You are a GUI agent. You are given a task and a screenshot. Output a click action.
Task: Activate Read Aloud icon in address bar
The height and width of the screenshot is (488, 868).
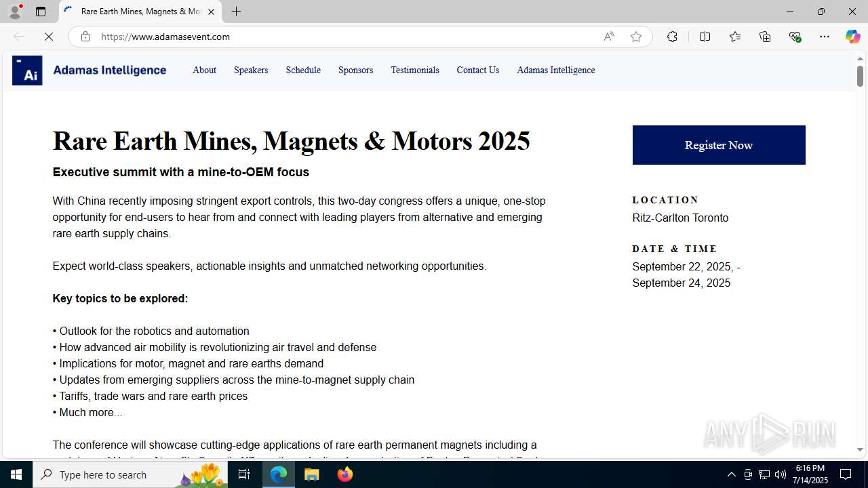click(609, 37)
